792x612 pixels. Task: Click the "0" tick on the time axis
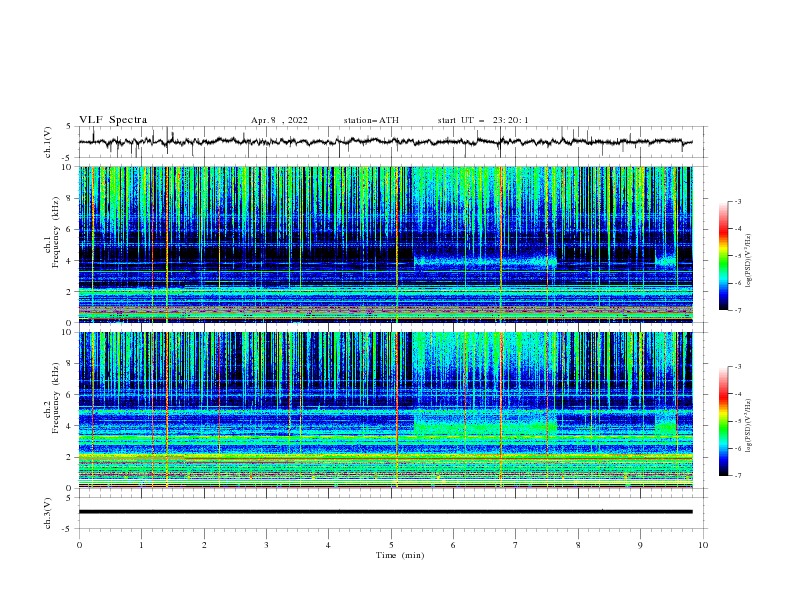(x=79, y=545)
